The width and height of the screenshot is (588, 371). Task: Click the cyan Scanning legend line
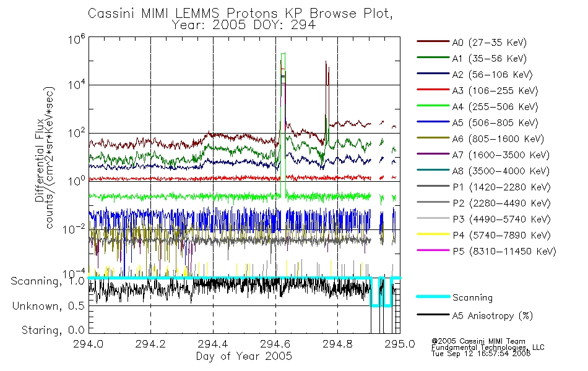433,296
